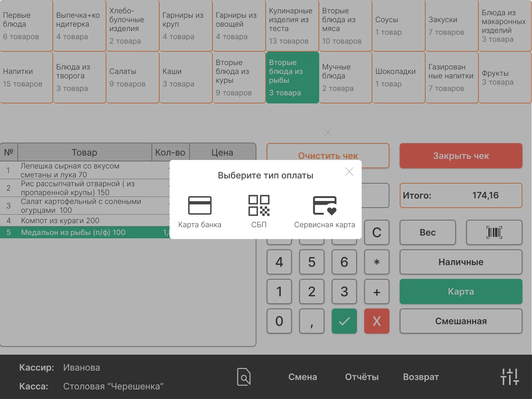
Task: Open the Каши category tile
Action: pos(186,77)
